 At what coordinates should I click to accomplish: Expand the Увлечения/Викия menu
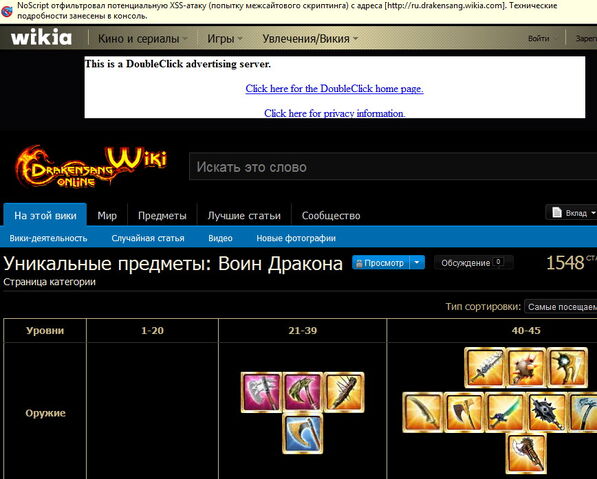pyautogui.click(x=310, y=38)
